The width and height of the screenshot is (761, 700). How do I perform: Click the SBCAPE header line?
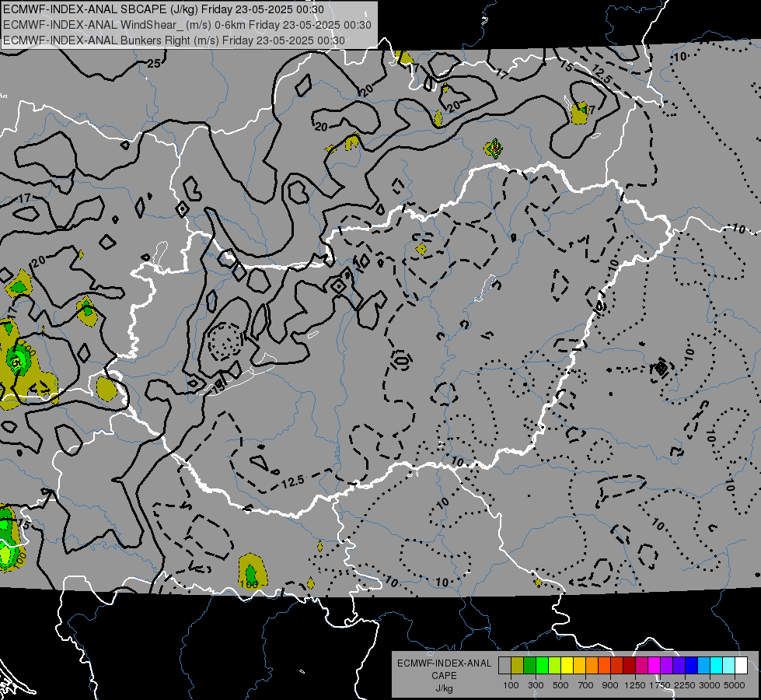point(163,9)
